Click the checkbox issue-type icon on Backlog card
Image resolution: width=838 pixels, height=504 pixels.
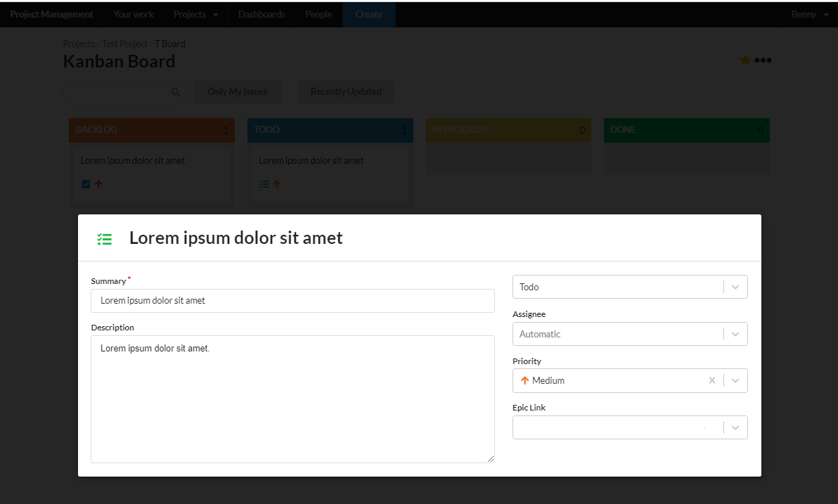86,184
